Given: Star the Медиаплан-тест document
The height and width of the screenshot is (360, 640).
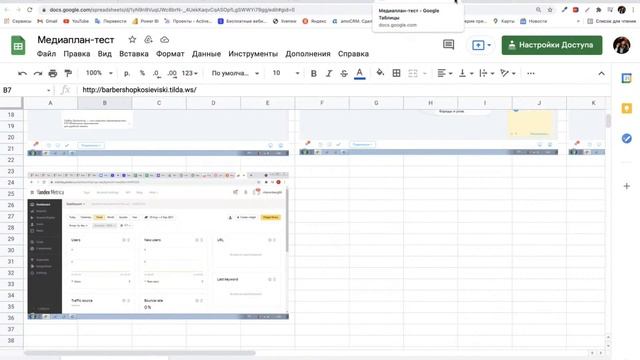Looking at the screenshot, I should (132, 40).
